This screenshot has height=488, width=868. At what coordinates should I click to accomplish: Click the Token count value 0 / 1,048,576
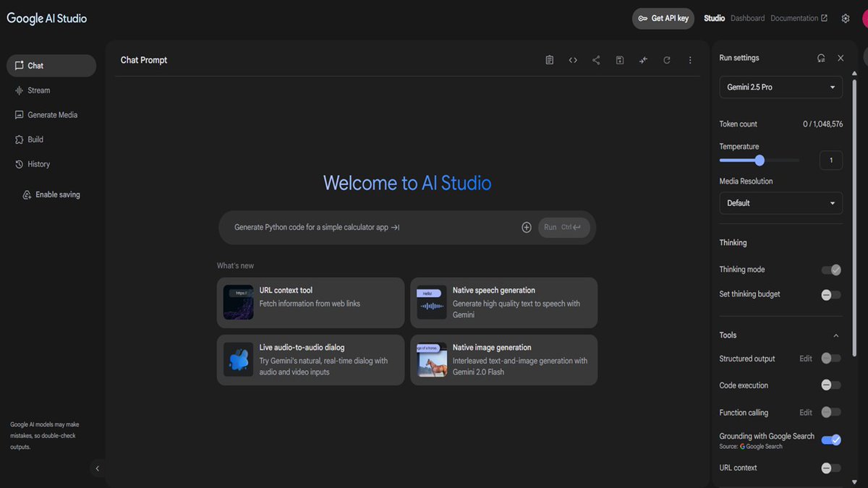tap(822, 124)
